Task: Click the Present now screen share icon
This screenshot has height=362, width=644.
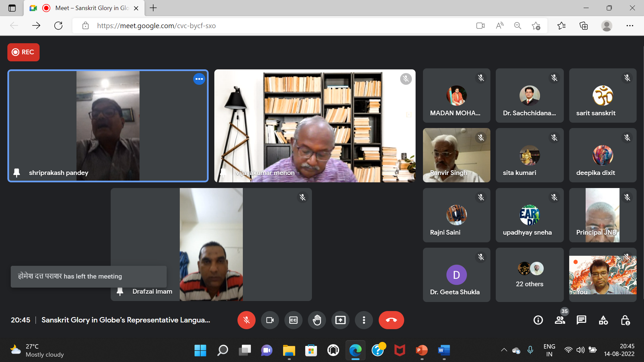Action: point(340,320)
